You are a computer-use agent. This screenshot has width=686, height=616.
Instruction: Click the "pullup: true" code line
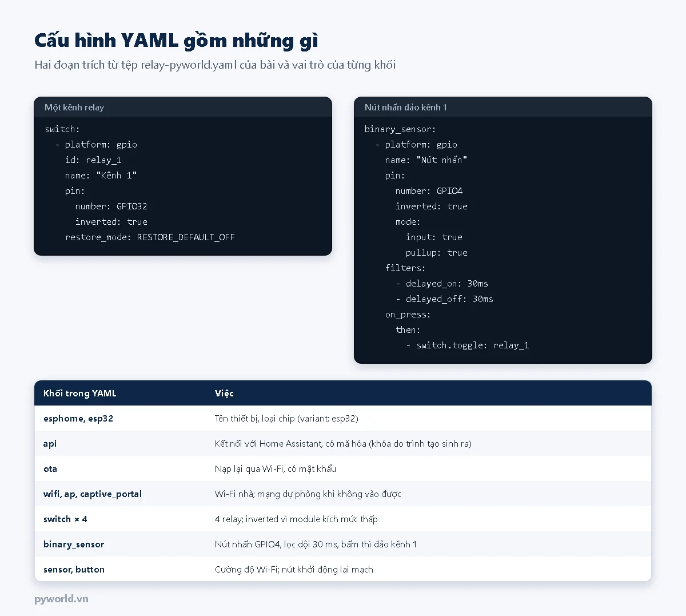[x=436, y=253]
